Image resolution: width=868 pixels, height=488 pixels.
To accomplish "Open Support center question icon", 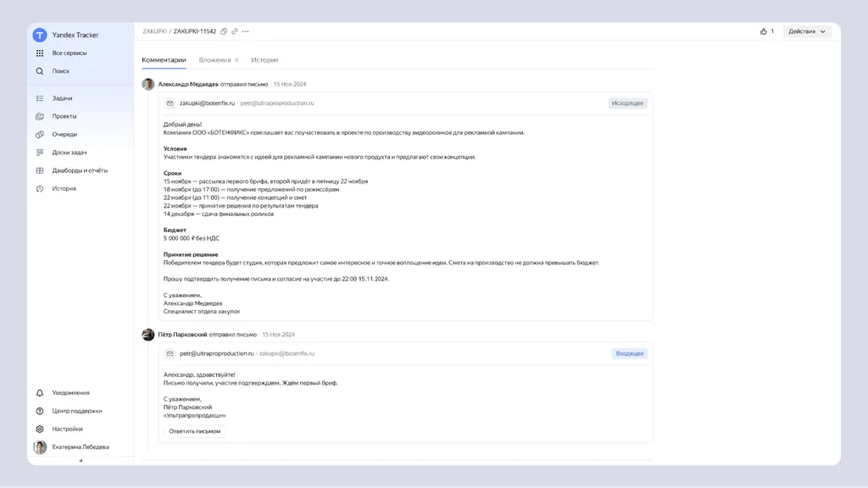I will [40, 411].
